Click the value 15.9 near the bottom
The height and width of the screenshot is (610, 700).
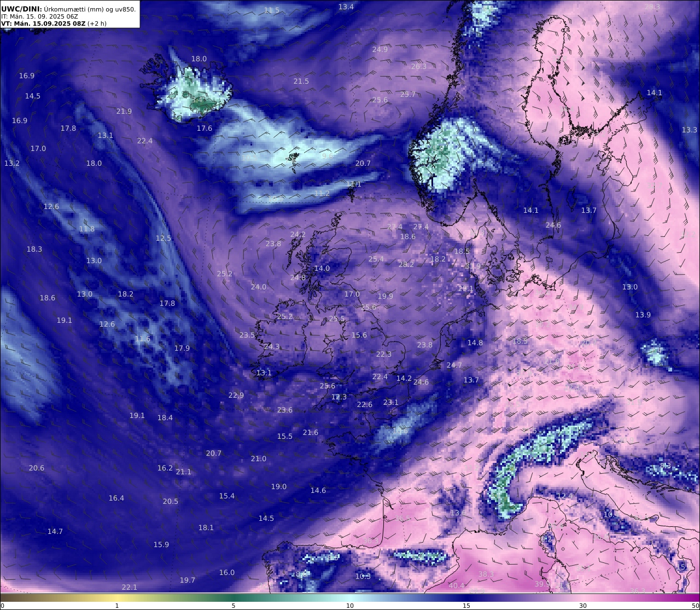161,544
